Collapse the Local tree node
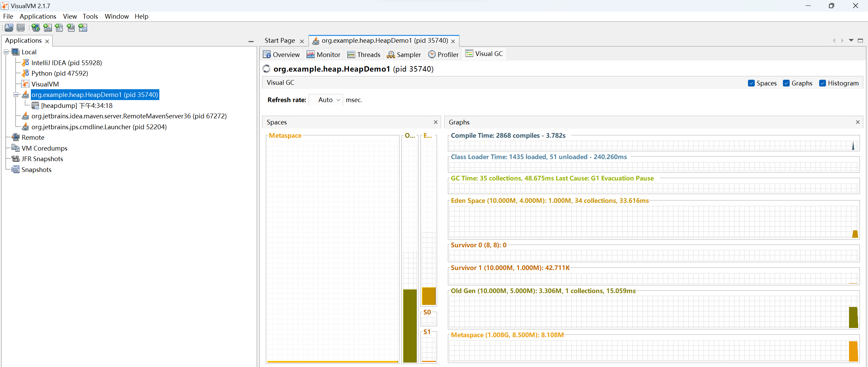Screen dimensions: 868x367 point(6,52)
